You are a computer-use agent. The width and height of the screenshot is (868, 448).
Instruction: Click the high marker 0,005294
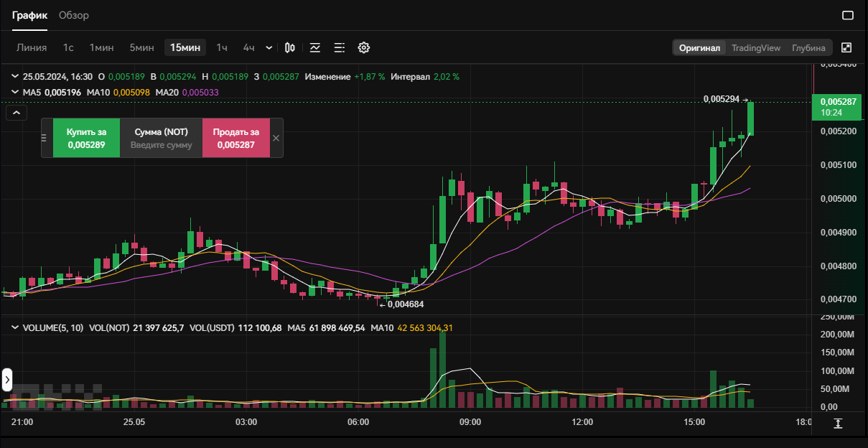point(722,99)
